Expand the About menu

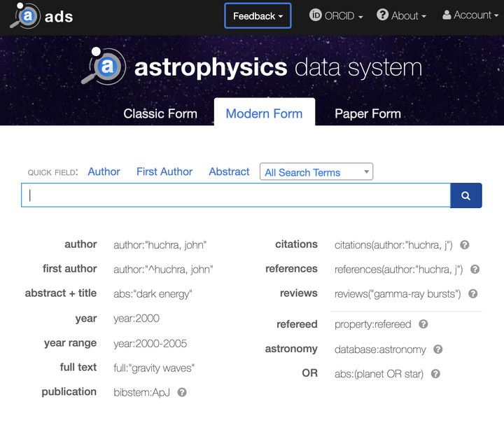point(401,15)
